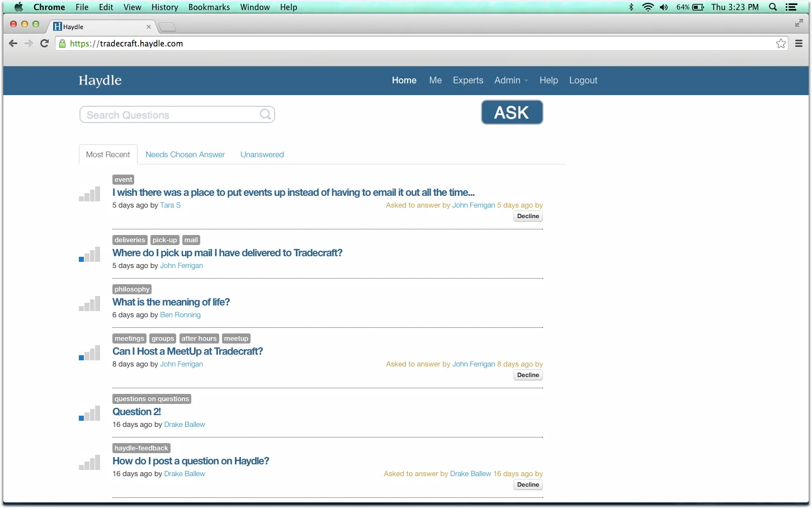Decline the events question request
The width and height of the screenshot is (812, 508).
[528, 216]
